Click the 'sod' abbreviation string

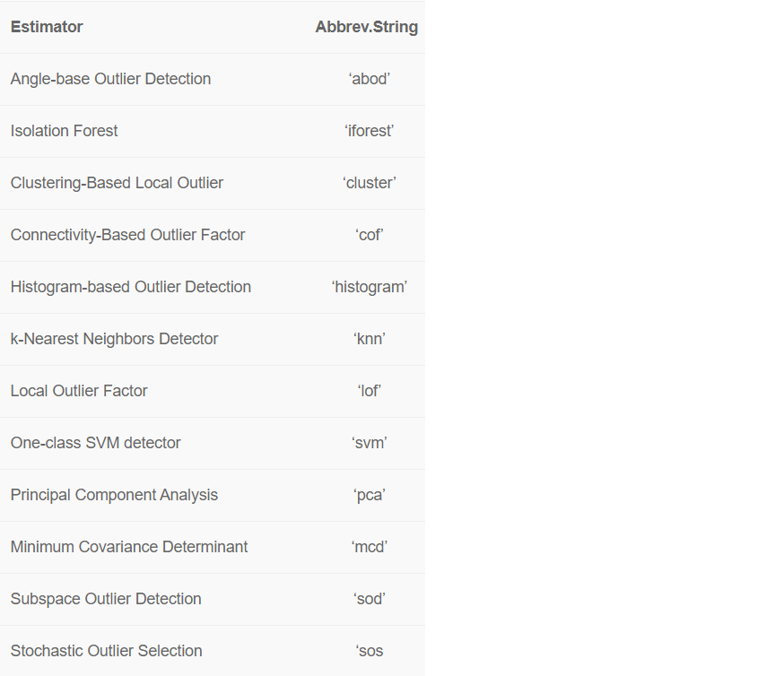click(x=370, y=599)
